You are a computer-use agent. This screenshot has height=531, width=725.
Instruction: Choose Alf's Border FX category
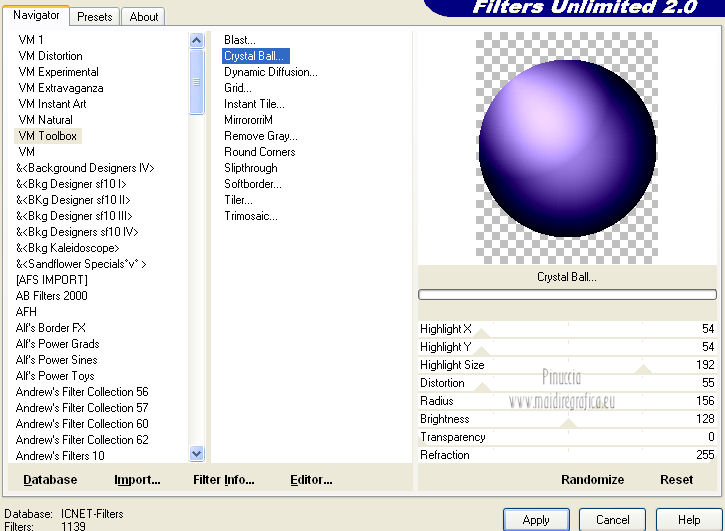pyautogui.click(x=50, y=328)
